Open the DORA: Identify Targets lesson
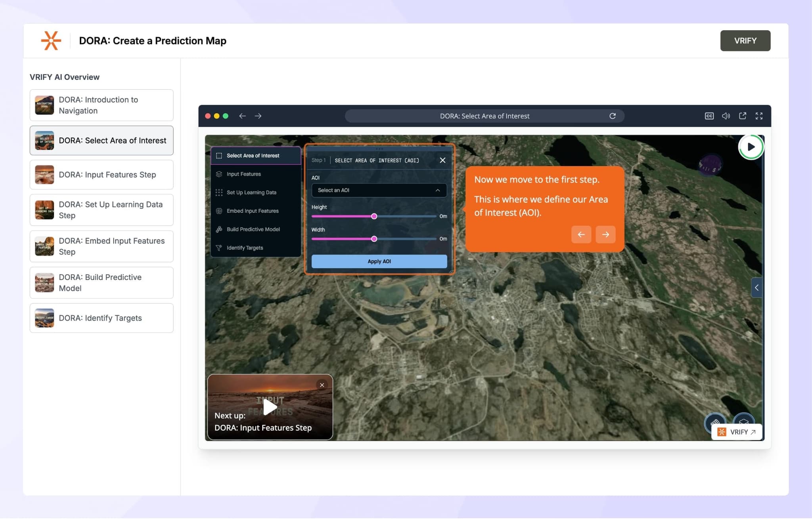 (101, 318)
